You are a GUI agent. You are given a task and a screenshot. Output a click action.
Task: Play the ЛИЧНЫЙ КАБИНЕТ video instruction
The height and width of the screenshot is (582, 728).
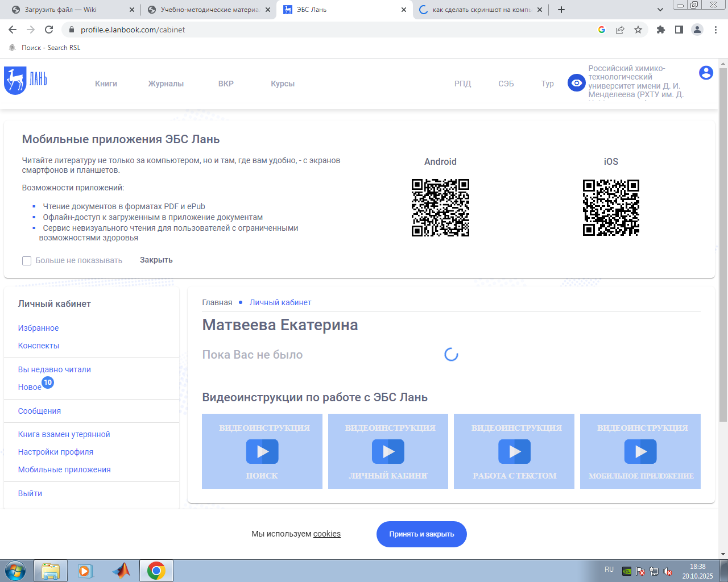[x=388, y=452]
